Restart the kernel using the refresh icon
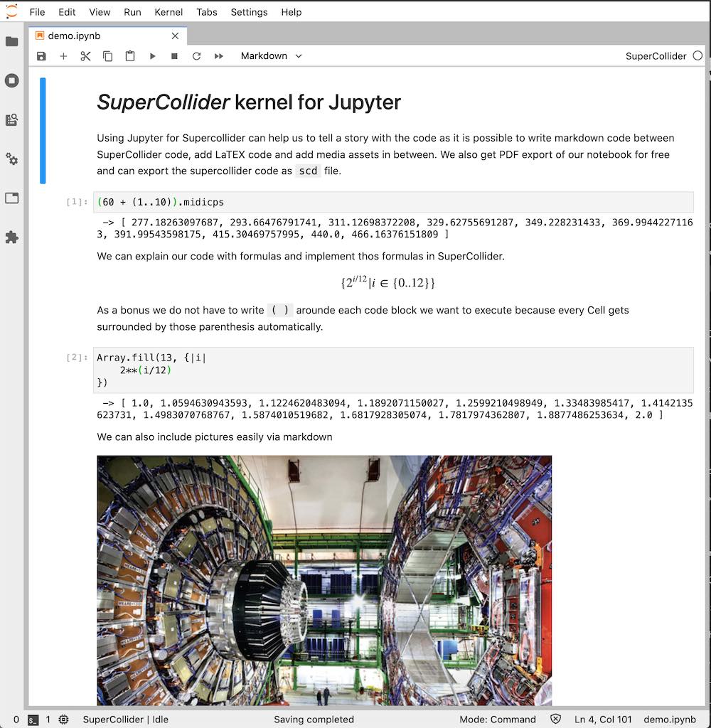The width and height of the screenshot is (711, 728). coord(197,56)
